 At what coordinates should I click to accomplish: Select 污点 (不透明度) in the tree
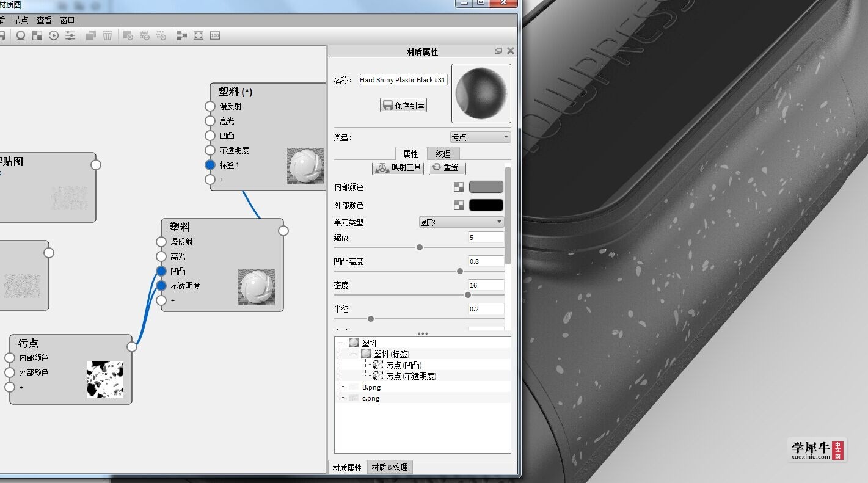click(x=411, y=376)
